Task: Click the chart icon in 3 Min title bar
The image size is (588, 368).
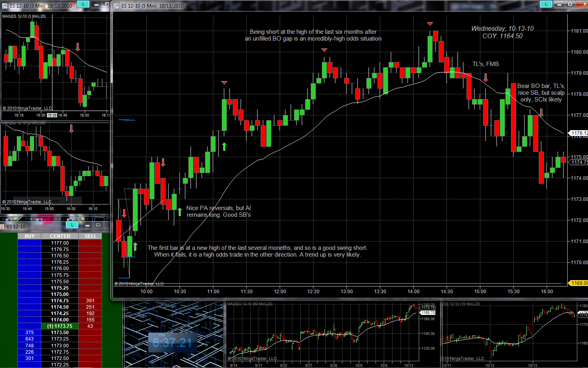Action: 5,6
